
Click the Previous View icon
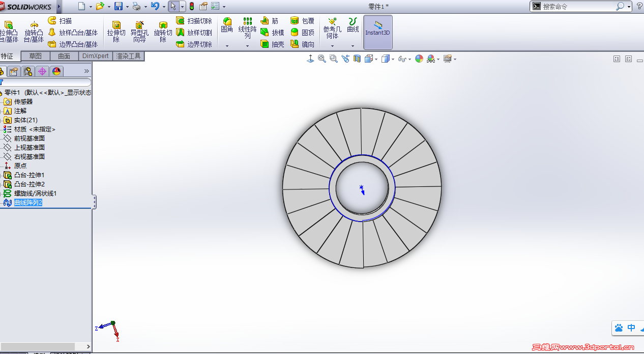[x=345, y=59]
